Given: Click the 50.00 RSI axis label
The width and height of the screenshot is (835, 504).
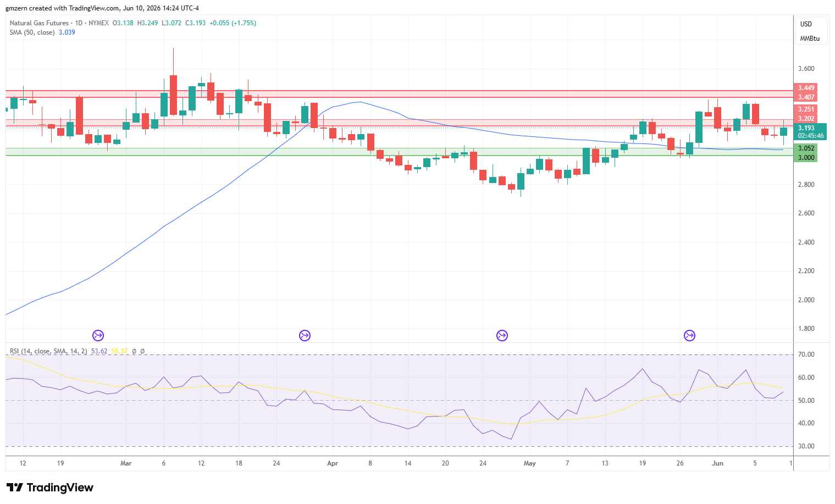Looking at the screenshot, I should 806,401.
